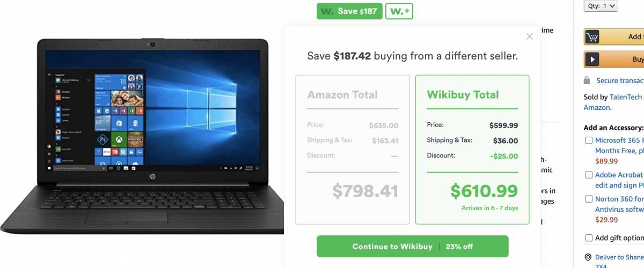Check the Microsoft 365 accessory checkbox
644x268 pixels.
589,140
